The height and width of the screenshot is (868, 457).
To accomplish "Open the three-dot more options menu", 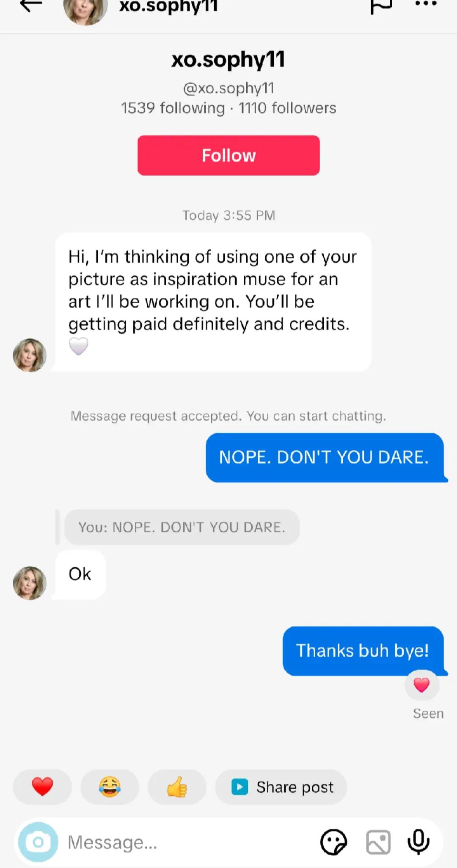I will pos(426,4).
